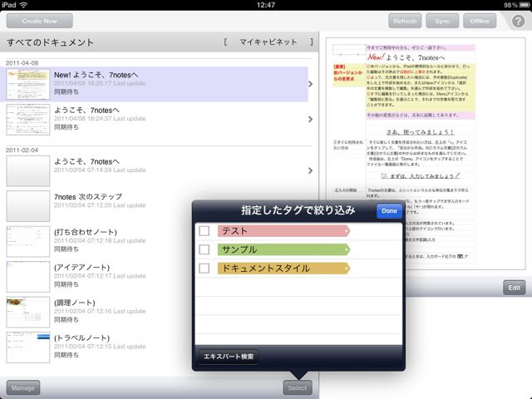Image resolution: width=532 pixels, height=399 pixels.
Task: Check the サンプル tag checkbox
Action: 204,249
